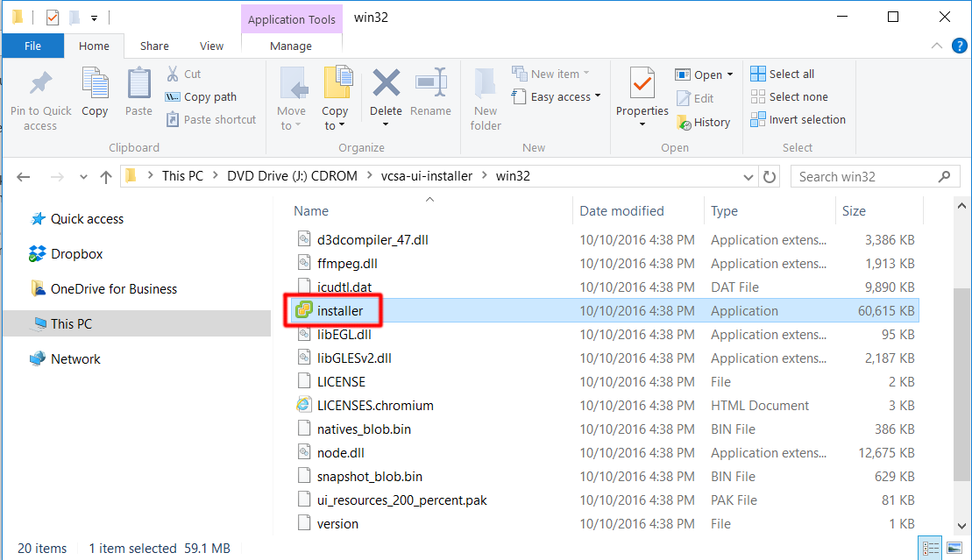Open the File tab
This screenshot has height=560, width=972.
coord(32,46)
